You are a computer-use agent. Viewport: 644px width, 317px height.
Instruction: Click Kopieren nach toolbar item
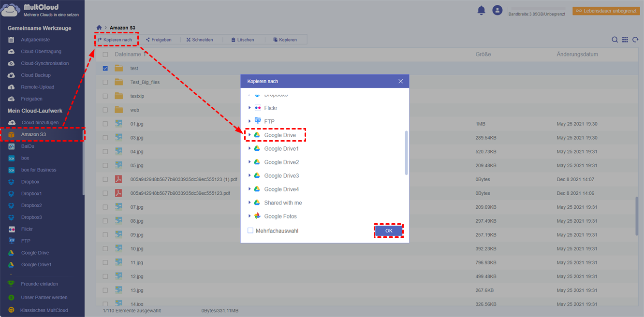point(115,40)
